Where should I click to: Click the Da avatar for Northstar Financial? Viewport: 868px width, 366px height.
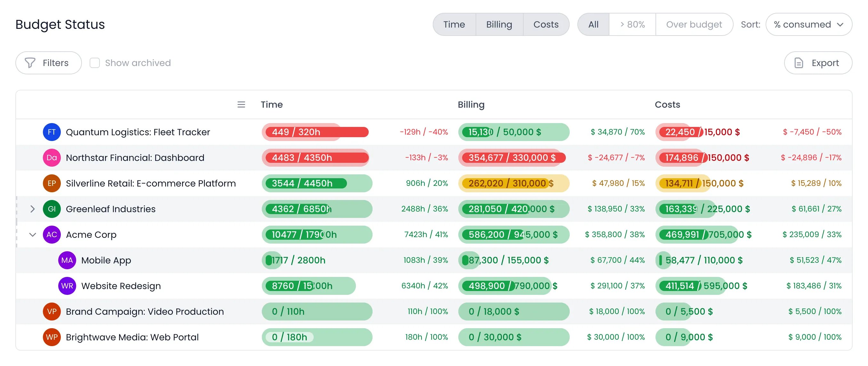click(52, 158)
